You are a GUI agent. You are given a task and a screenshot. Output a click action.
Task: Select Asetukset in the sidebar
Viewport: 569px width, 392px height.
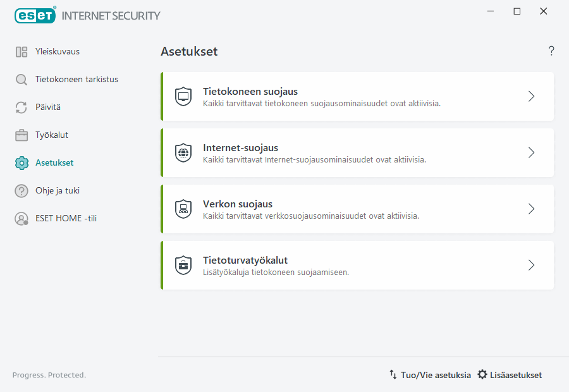pyautogui.click(x=54, y=163)
